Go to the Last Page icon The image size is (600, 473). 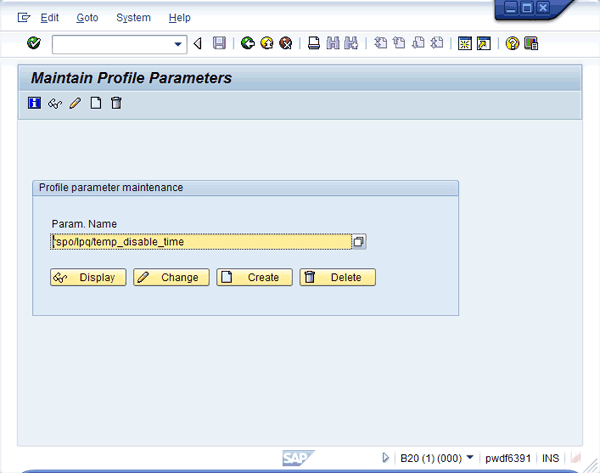coord(437,43)
